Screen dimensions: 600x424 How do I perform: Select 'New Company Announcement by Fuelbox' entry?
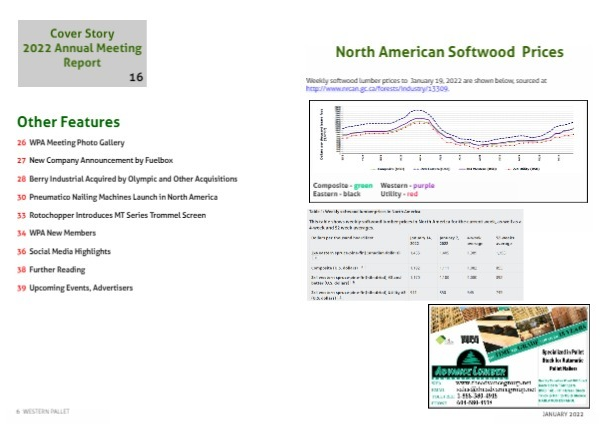click(95, 160)
